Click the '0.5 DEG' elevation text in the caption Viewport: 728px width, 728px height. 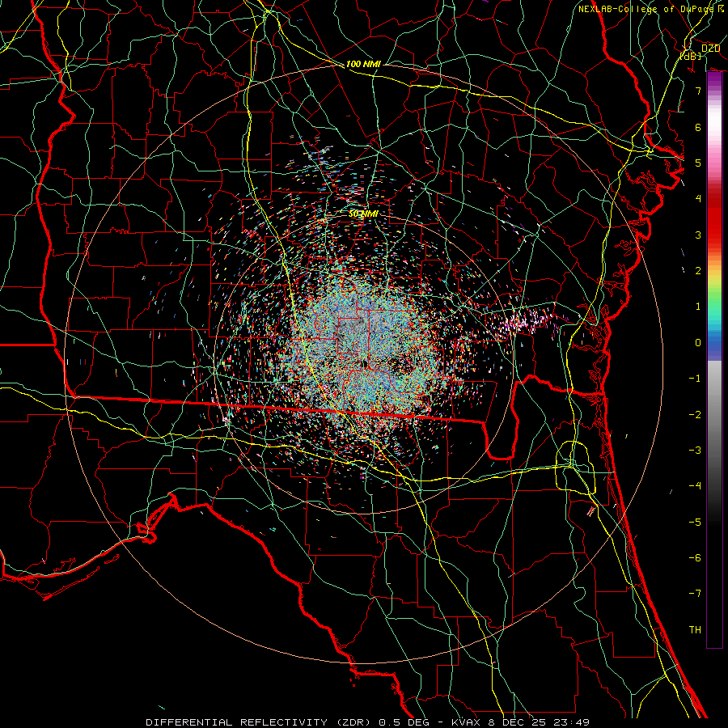click(404, 722)
